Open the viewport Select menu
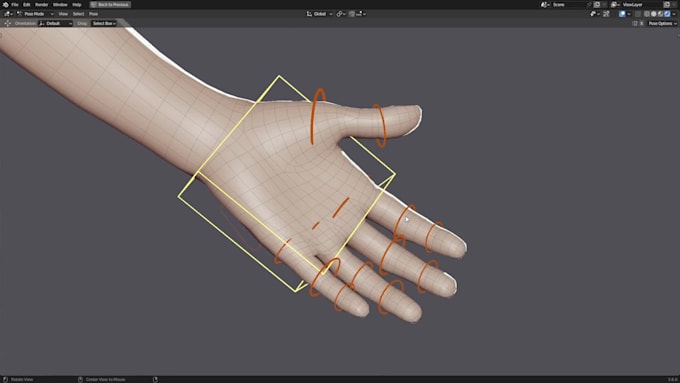 tap(78, 14)
